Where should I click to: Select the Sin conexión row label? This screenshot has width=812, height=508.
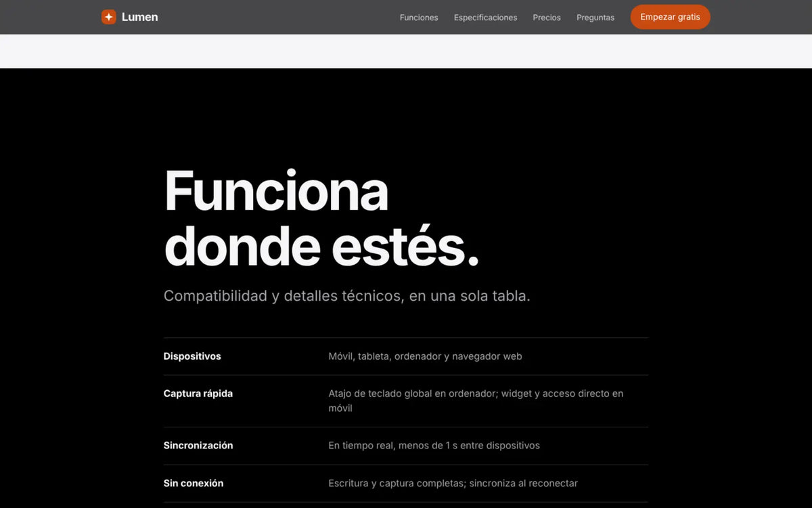[x=194, y=484]
